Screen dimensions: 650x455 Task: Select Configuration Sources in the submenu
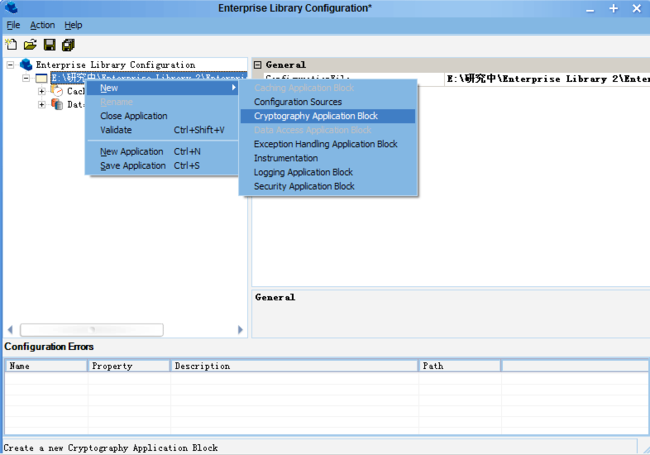click(x=328, y=102)
